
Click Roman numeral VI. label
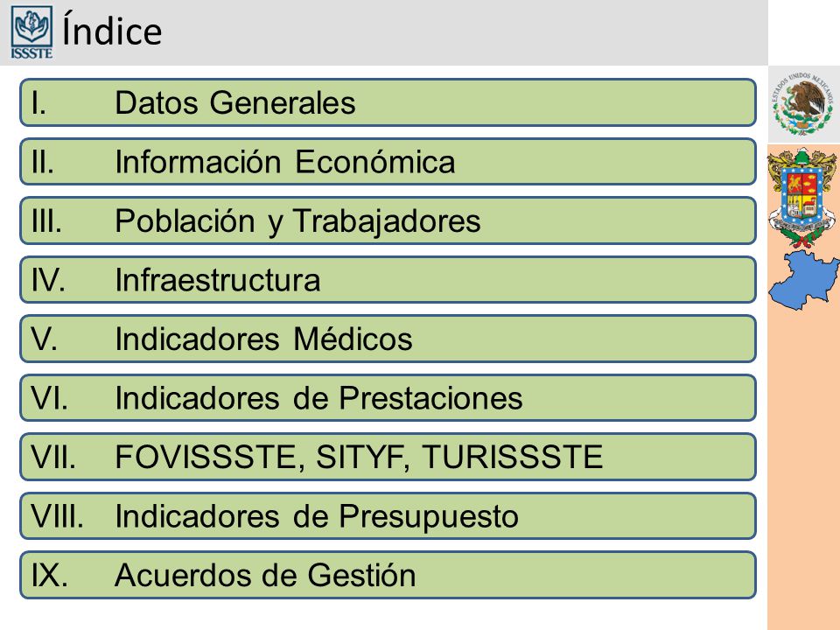point(49,397)
